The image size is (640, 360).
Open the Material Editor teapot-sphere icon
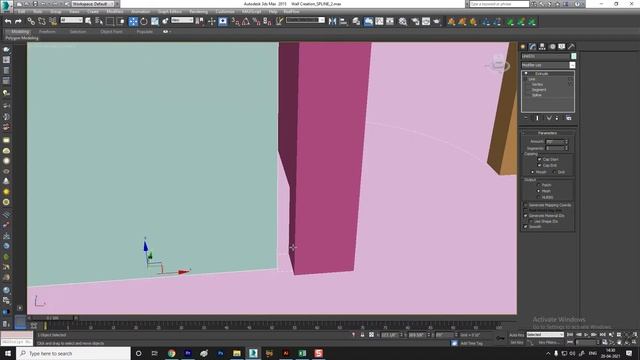pyautogui.click(x=403, y=21)
